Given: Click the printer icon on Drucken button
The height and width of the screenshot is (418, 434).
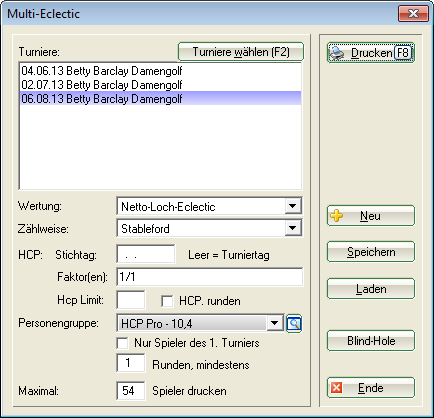Looking at the screenshot, I should pyautogui.click(x=337, y=53).
